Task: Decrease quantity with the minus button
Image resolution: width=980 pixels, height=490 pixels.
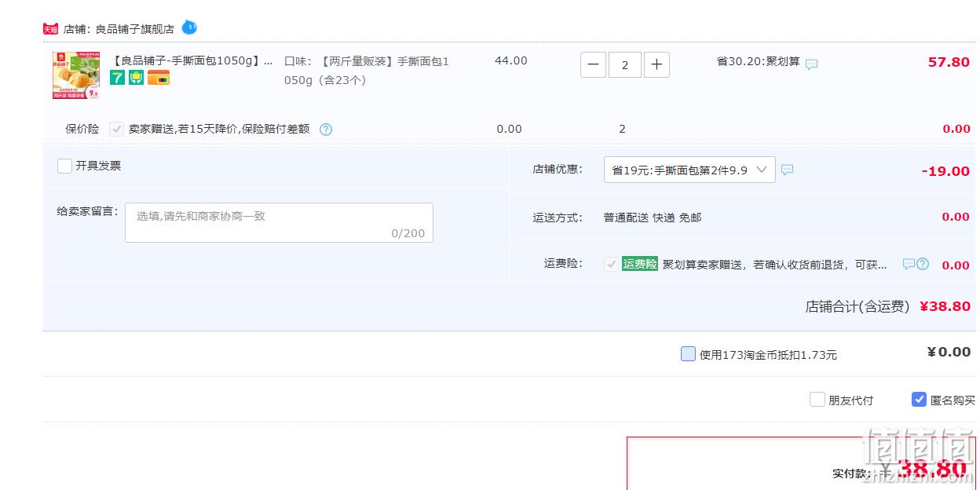Action: click(x=594, y=64)
